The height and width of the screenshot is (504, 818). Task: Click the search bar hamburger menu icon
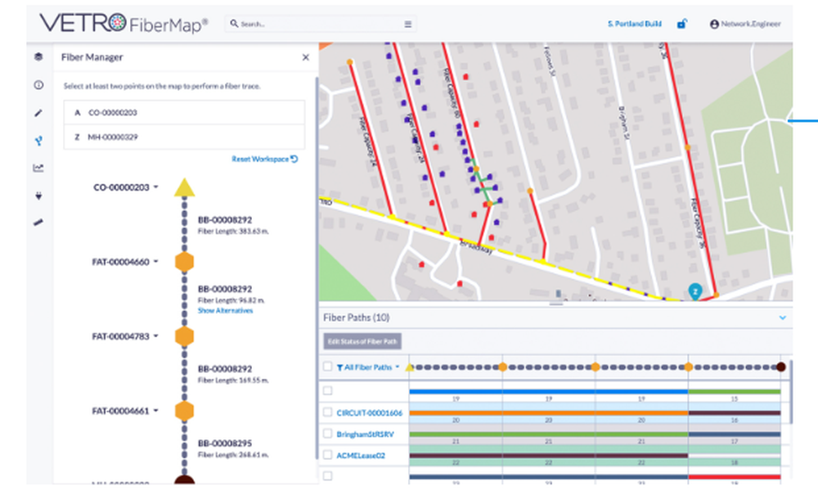point(408,24)
